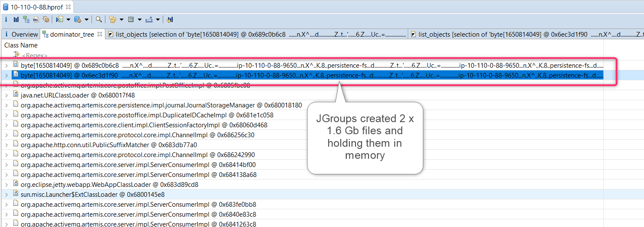Click ServerConsumerImpl 0x683fe0bb8 object icon
The image size is (644, 227).
(x=16, y=204)
